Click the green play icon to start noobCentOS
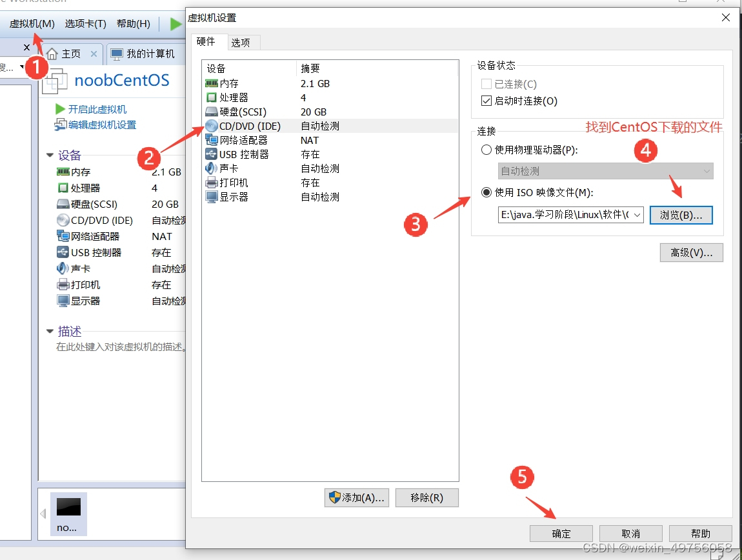 point(175,23)
